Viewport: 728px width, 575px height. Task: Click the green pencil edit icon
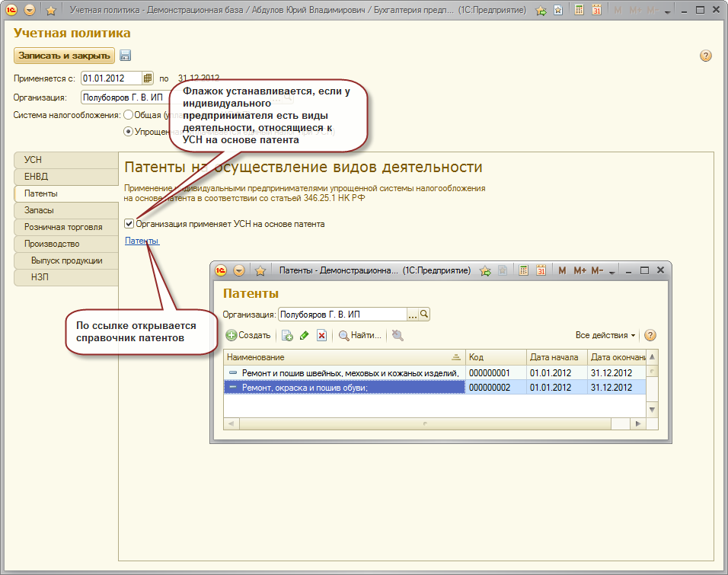click(304, 335)
